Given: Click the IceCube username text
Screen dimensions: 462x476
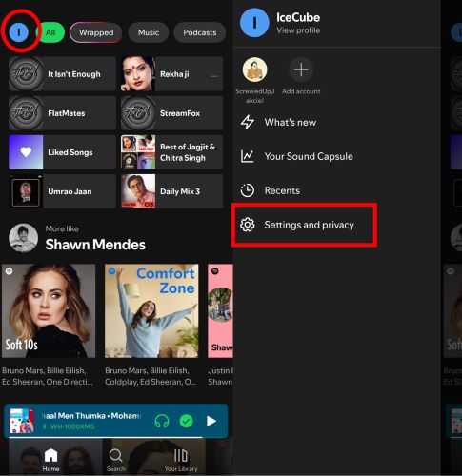Looking at the screenshot, I should click(298, 17).
